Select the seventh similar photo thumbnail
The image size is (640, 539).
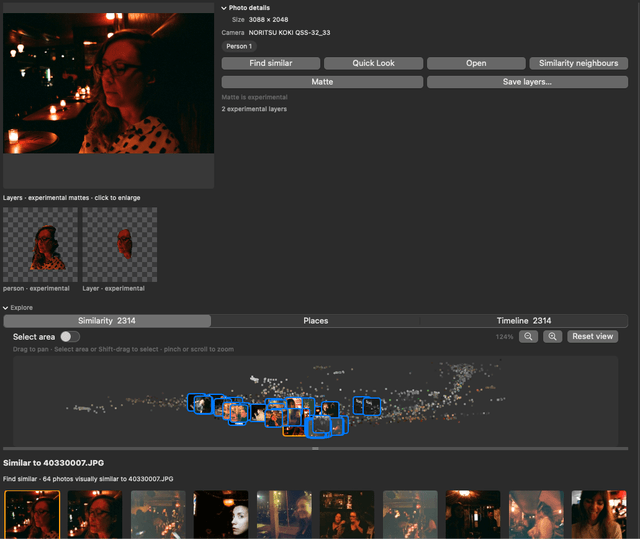410,515
